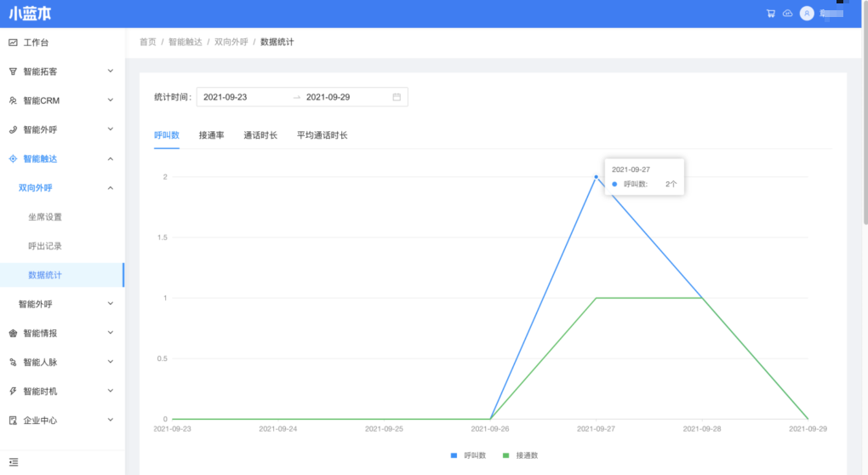Click the 企业中心 sidebar icon
The height and width of the screenshot is (475, 868).
pyautogui.click(x=13, y=421)
